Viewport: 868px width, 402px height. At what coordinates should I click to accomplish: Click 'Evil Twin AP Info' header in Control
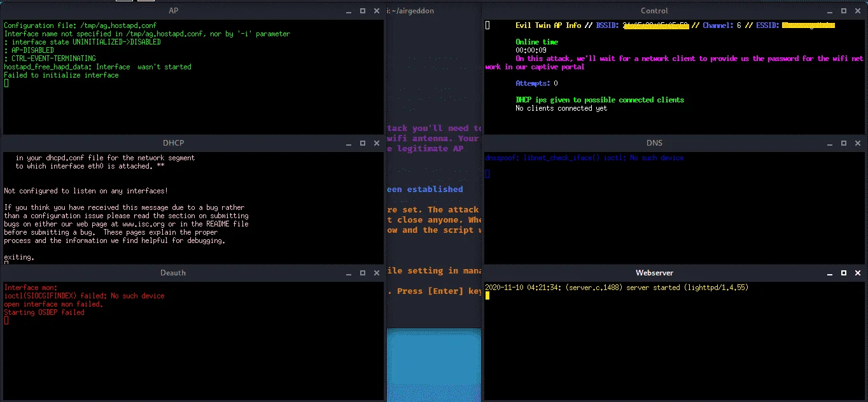[548, 25]
